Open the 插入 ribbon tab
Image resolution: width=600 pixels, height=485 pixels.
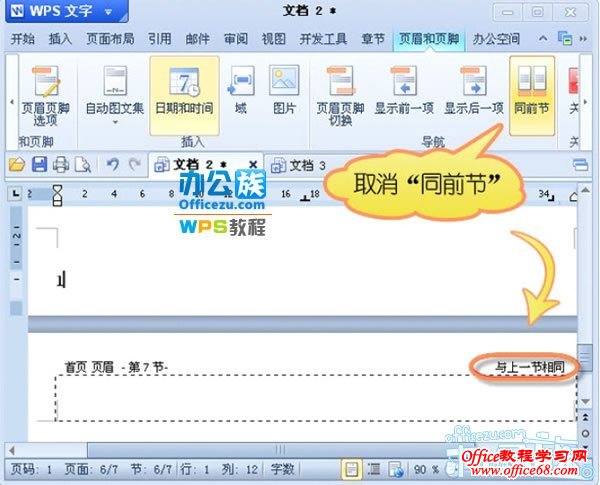[x=60, y=39]
